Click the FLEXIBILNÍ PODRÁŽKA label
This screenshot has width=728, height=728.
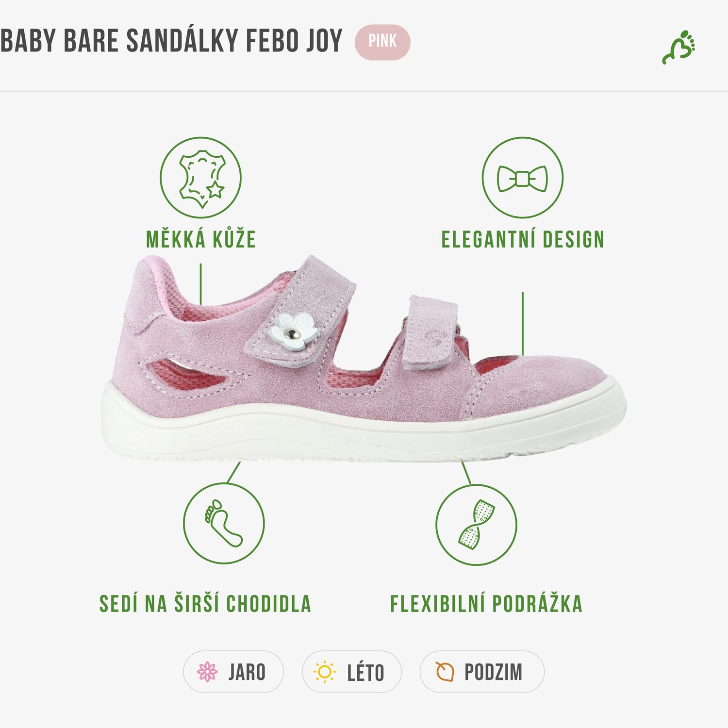pyautogui.click(x=486, y=604)
